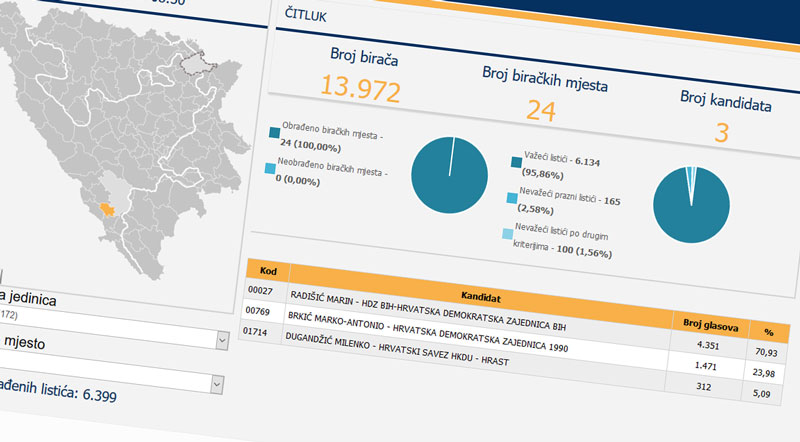The image size is (800, 442).
Task: Click the 'Kod' column header
Action: 268,272
